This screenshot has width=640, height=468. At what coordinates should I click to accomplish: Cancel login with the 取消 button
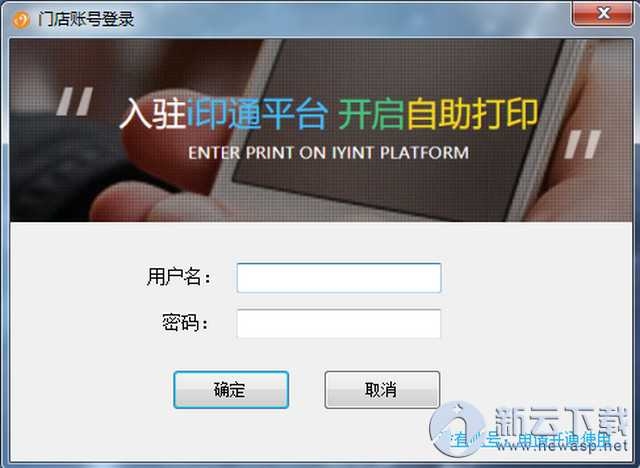pyautogui.click(x=382, y=390)
